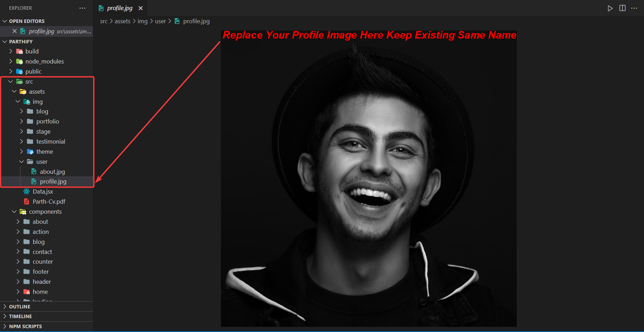Click the image icon on the profile.jpg tab
This screenshot has height=332, width=644.
point(101,8)
